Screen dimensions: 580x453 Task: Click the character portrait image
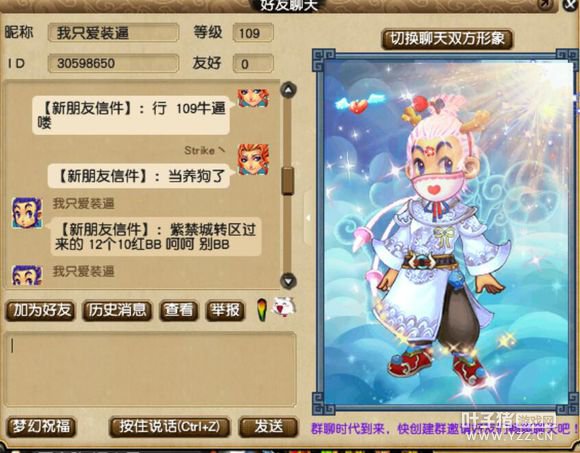point(446,232)
